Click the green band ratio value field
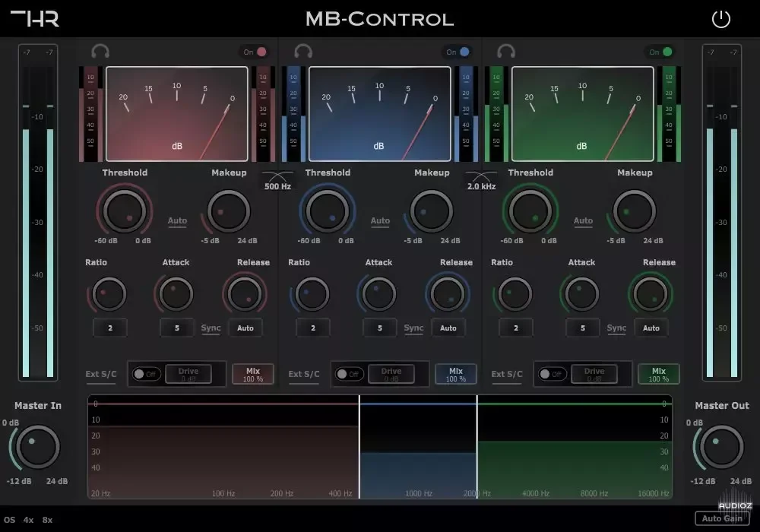This screenshot has height=532, width=760. click(516, 328)
